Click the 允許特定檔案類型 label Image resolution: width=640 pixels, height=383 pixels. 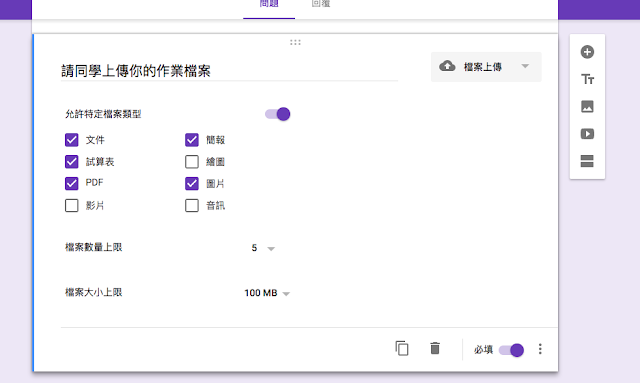click(x=103, y=114)
